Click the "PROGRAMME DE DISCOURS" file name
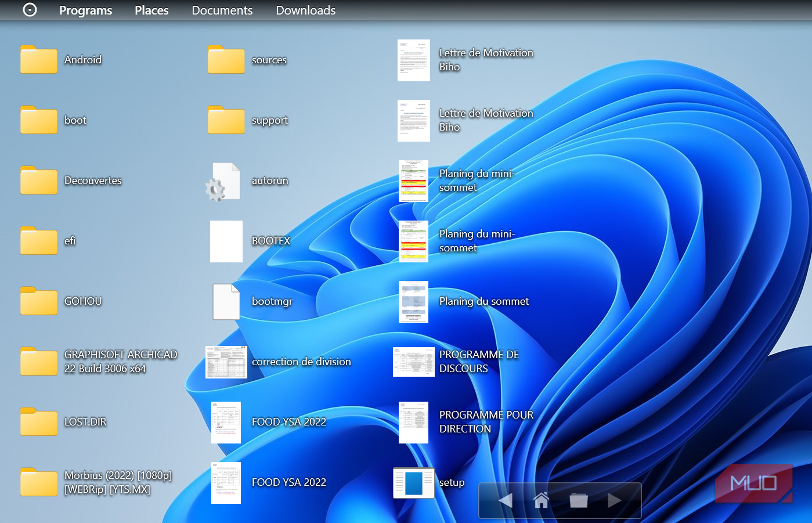812x523 pixels. click(x=479, y=362)
